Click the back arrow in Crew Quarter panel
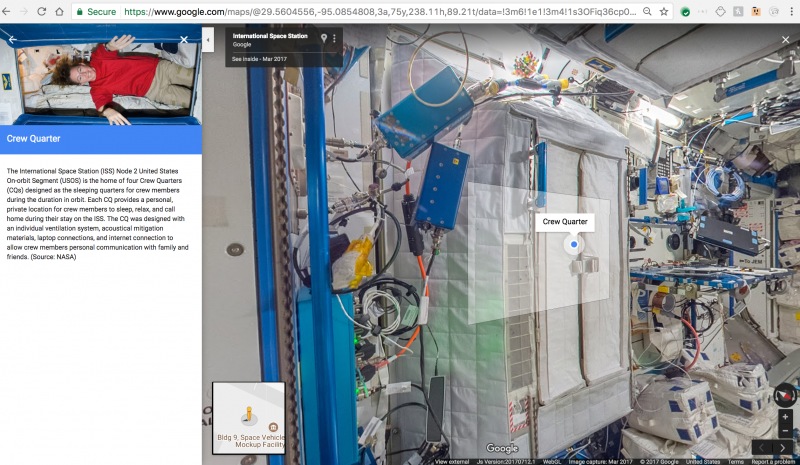800x465 pixels. (12, 40)
